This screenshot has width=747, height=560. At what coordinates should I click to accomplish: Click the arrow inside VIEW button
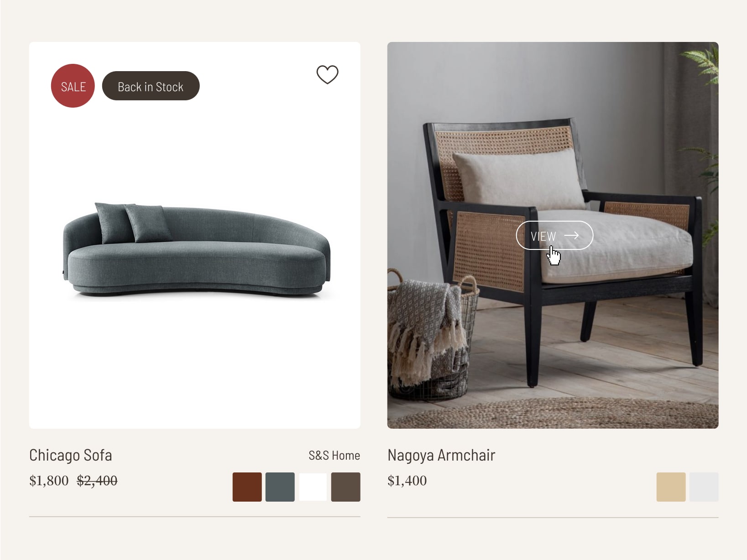572,235
